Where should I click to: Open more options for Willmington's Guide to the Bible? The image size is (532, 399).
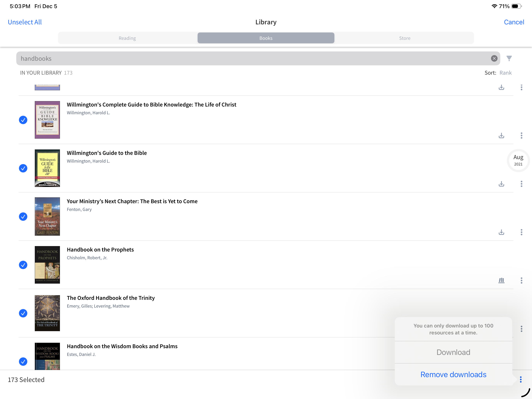point(521,184)
